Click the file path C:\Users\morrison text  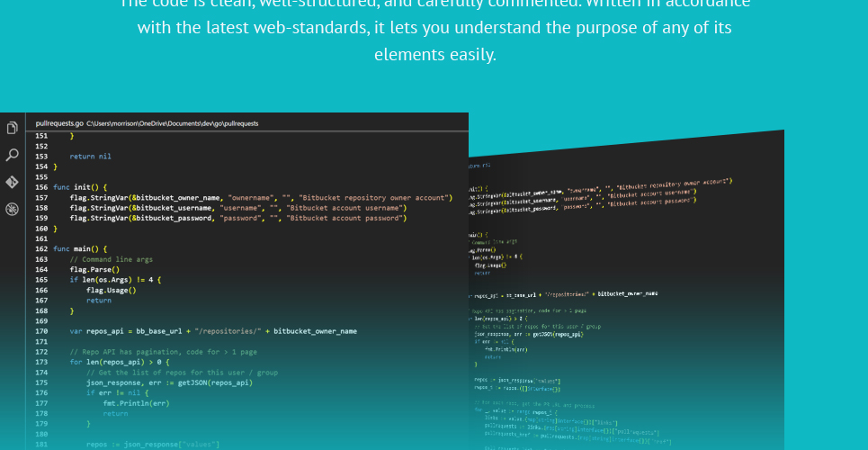tap(172, 123)
